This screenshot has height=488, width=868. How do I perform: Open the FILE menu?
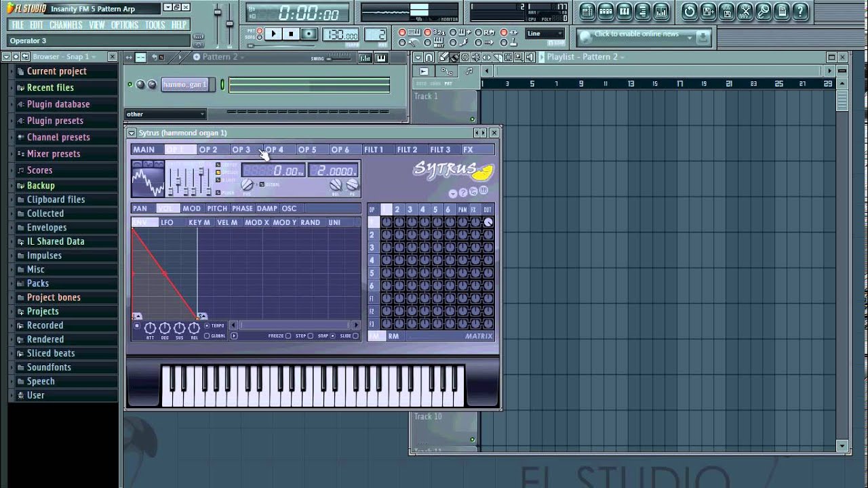pos(18,25)
